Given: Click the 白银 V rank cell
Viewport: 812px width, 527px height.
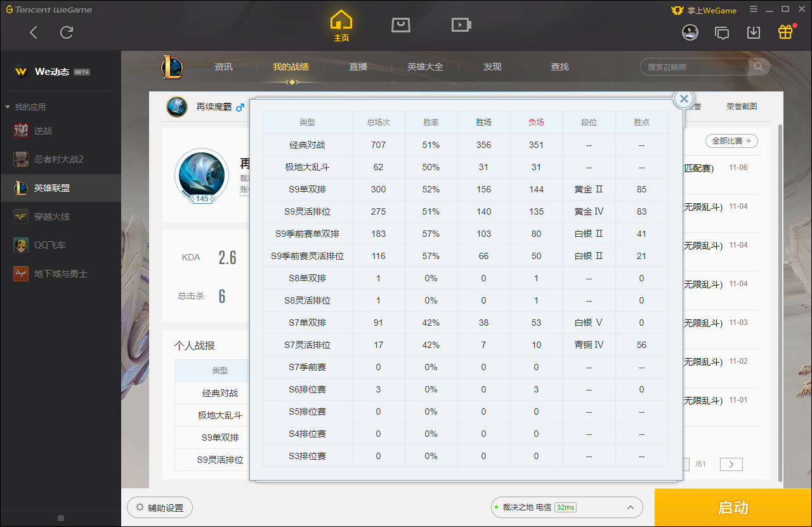Looking at the screenshot, I should click(x=589, y=323).
